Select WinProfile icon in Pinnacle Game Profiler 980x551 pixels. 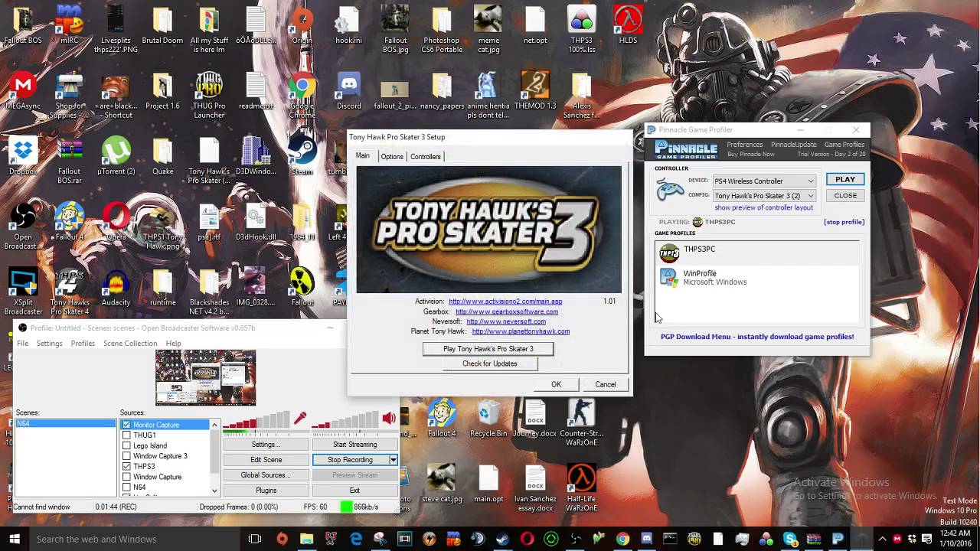[x=669, y=277]
